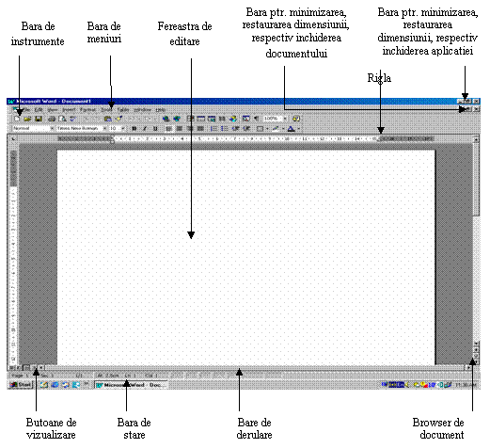Click the vertical scrollbar thumb
Image resolution: width=490 pixels, height=448 pixels.
pyautogui.click(x=476, y=180)
